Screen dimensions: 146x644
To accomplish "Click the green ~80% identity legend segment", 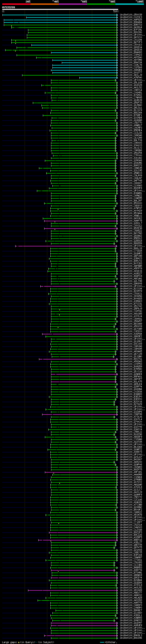I will point(101,4).
